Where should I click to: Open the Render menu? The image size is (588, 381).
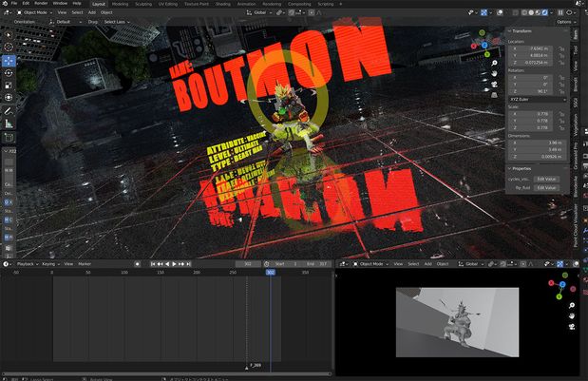[41, 4]
